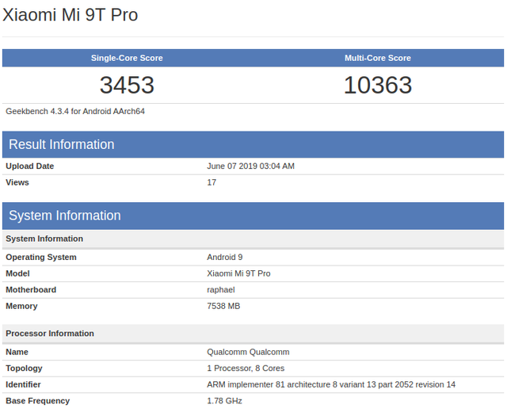Image resolution: width=507 pixels, height=420 pixels.
Task: Click the Views count value 17
Action: [212, 182]
